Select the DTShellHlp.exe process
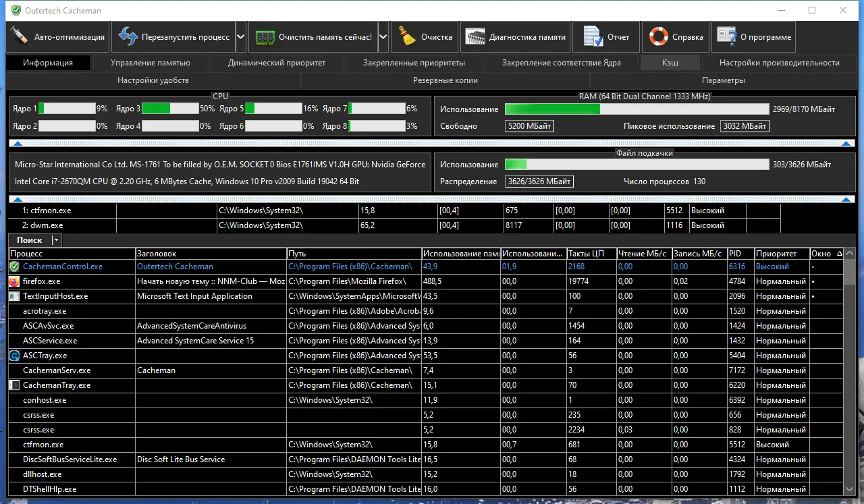864x504 pixels. pyautogui.click(x=426, y=489)
